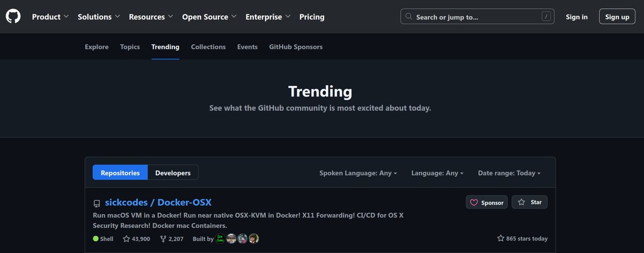Click the Shell language label
This screenshot has width=644, height=253.
pyautogui.click(x=107, y=239)
